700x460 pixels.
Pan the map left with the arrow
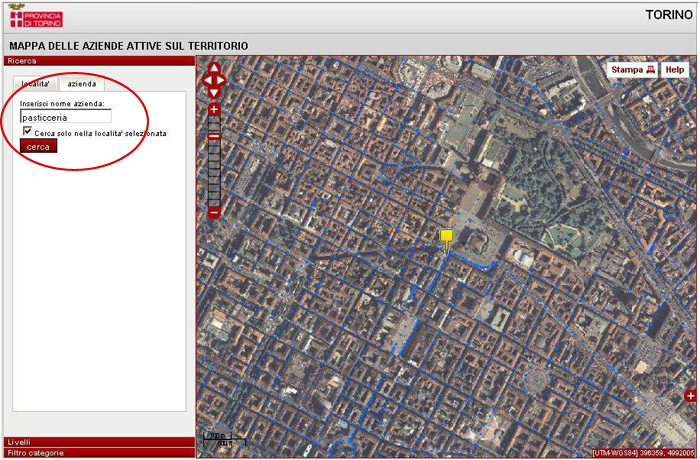[x=207, y=81]
